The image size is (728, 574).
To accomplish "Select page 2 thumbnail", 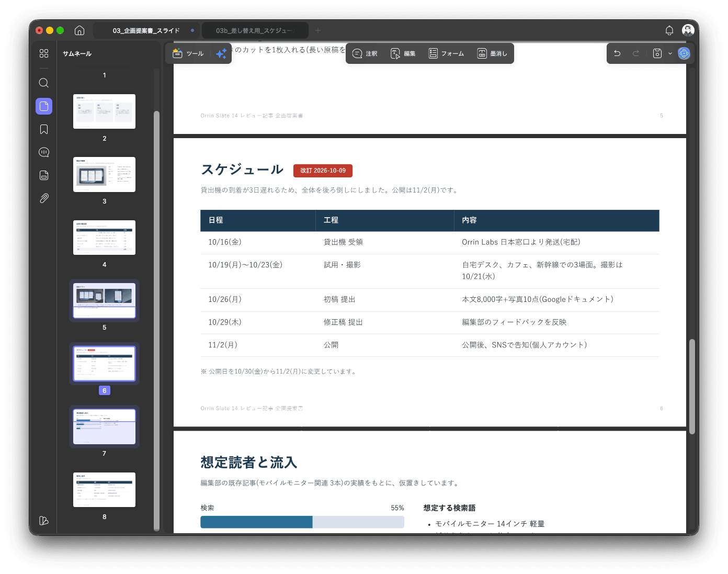I will (104, 111).
